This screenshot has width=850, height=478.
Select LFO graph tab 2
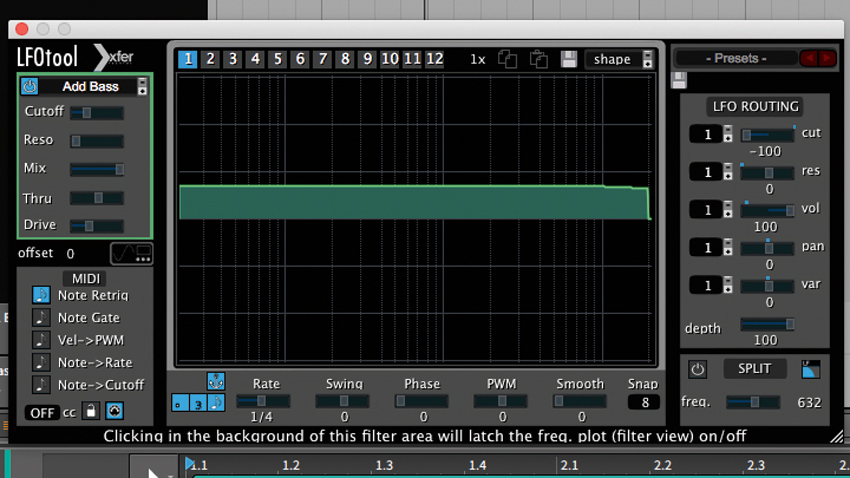click(x=210, y=59)
